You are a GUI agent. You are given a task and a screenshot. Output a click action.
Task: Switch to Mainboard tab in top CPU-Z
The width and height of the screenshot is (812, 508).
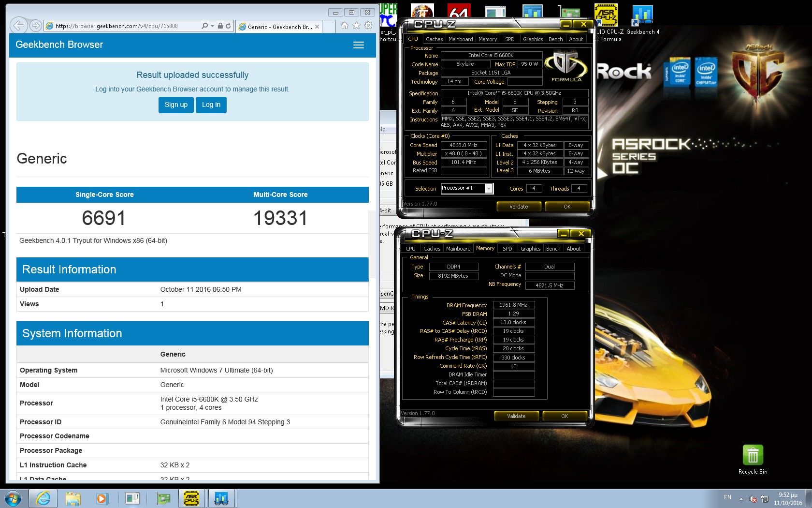(460, 39)
